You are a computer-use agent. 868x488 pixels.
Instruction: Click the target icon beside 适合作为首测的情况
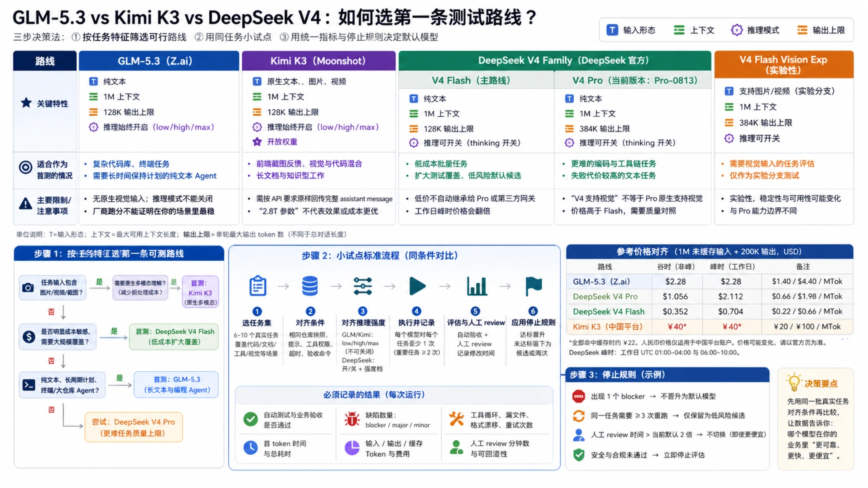tap(26, 167)
